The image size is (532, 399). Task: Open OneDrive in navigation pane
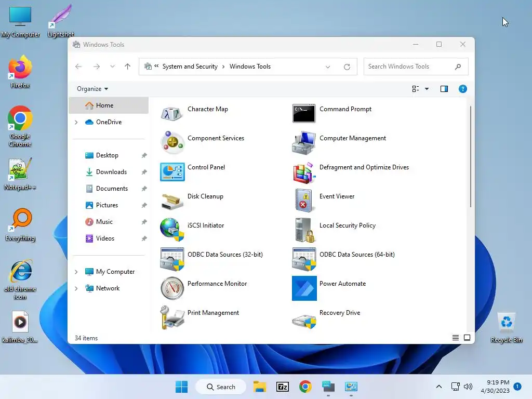pos(109,122)
